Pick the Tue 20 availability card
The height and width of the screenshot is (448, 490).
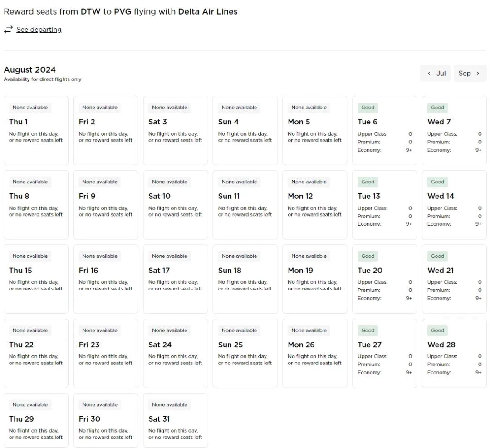click(384, 279)
